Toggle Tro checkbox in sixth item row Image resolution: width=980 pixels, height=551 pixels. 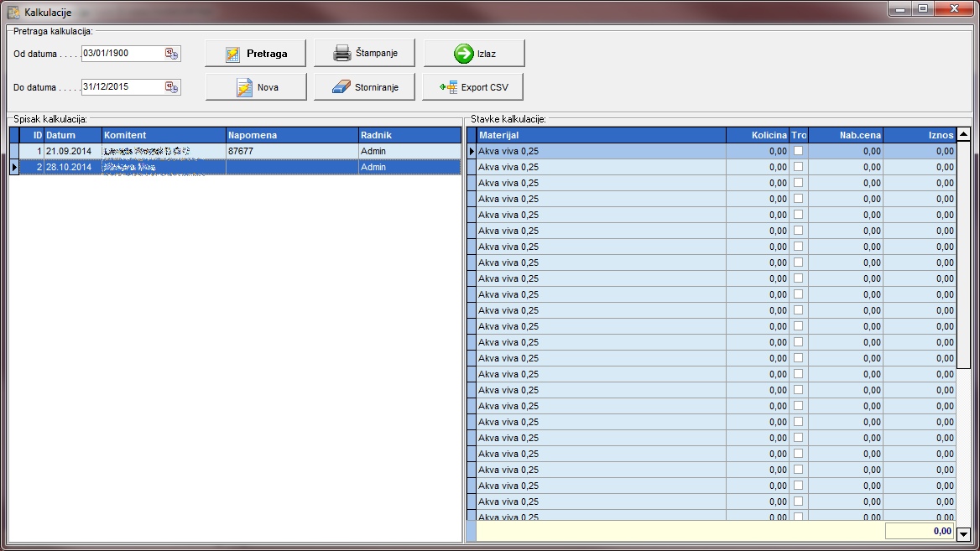pos(798,231)
